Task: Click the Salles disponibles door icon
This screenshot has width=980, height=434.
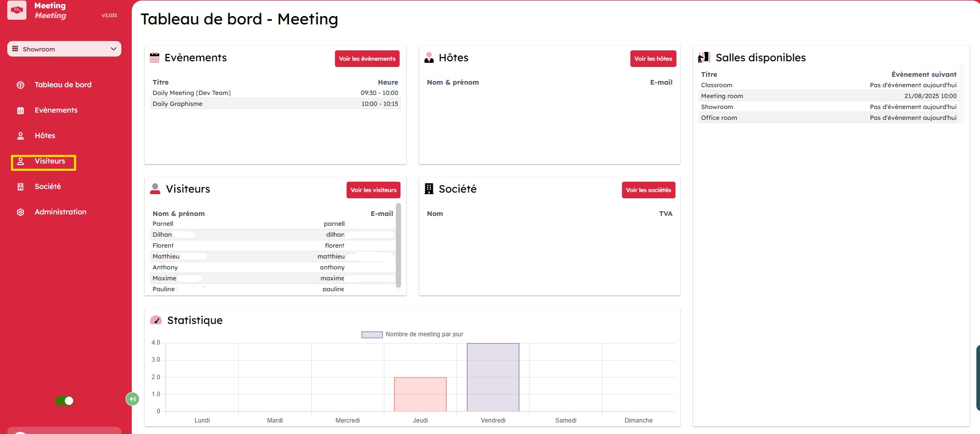Action: click(704, 58)
